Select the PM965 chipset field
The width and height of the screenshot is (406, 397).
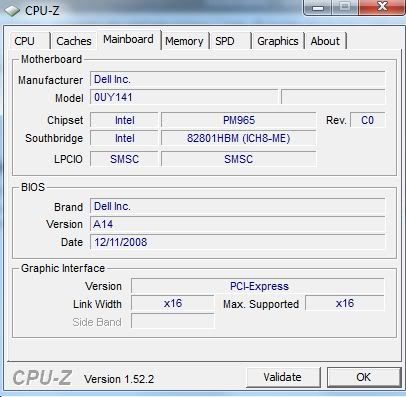[x=239, y=120]
